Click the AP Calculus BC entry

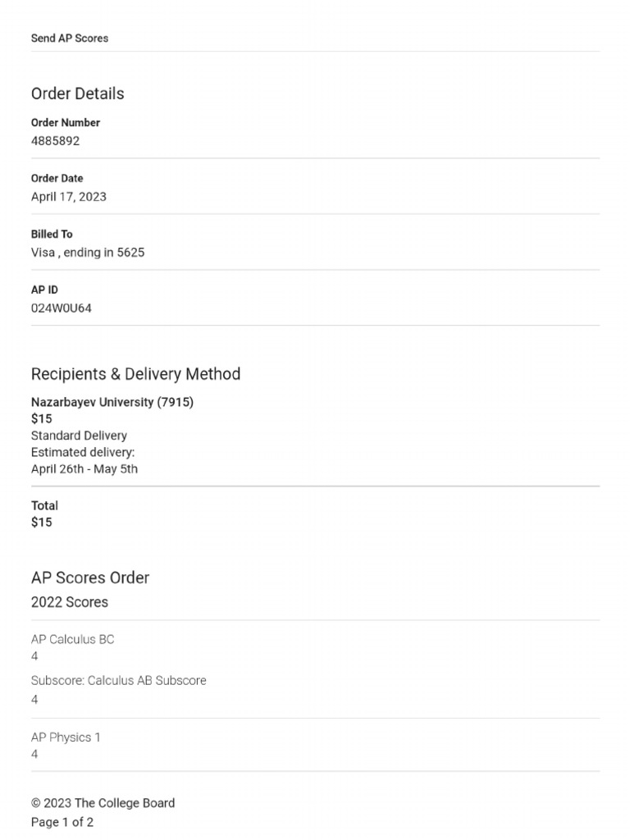[x=73, y=639]
